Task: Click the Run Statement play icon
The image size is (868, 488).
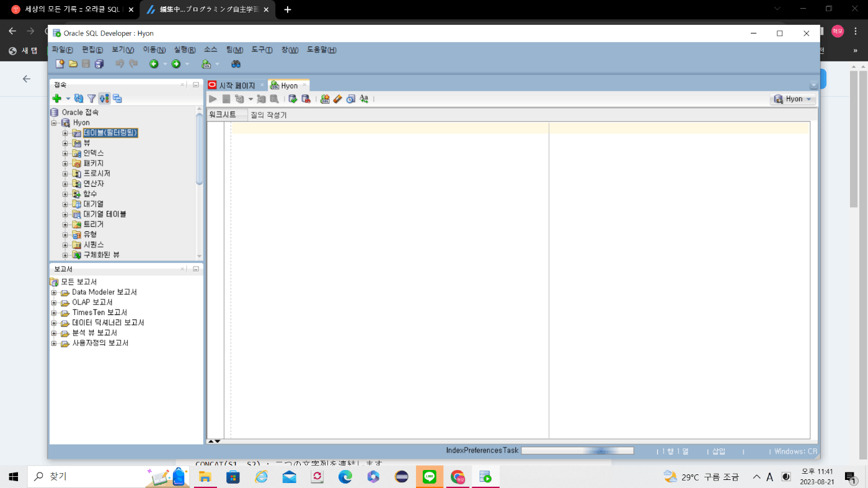Action: pos(213,99)
